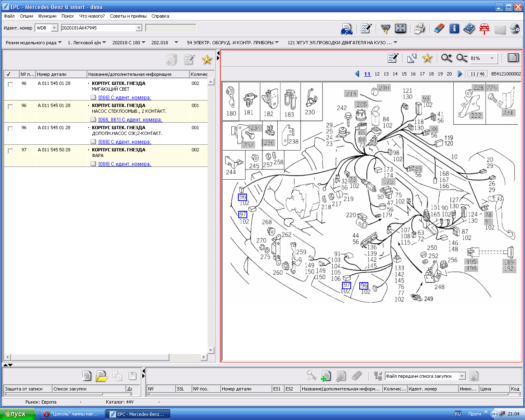Viewport: 525px width, 420px height.
Task: Open the Файл menu
Action: 9,16
